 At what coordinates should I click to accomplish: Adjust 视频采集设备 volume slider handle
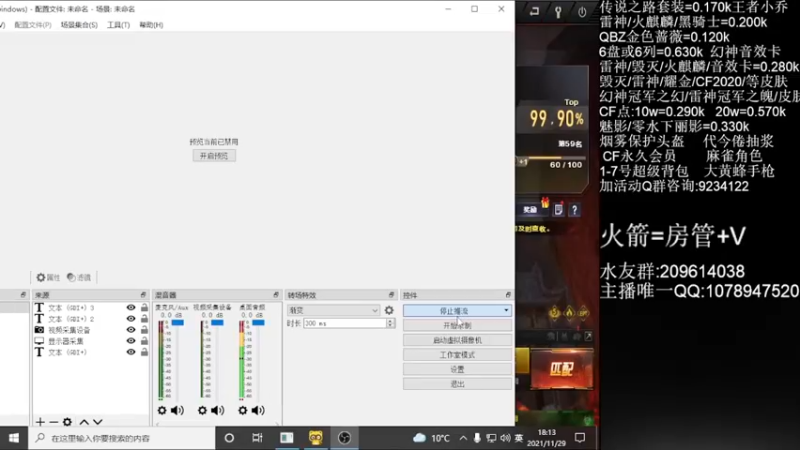(x=217, y=322)
